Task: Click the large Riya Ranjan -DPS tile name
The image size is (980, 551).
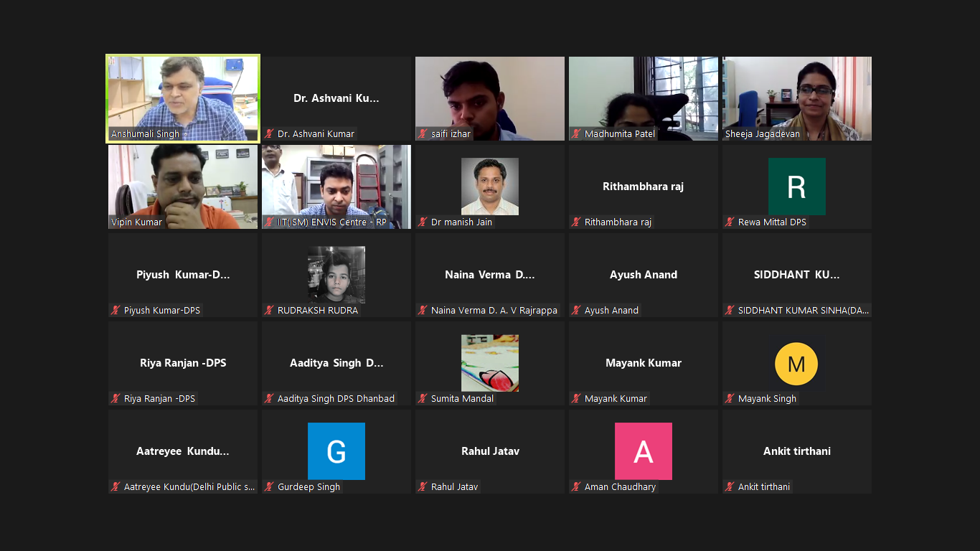Action: pyautogui.click(x=183, y=363)
